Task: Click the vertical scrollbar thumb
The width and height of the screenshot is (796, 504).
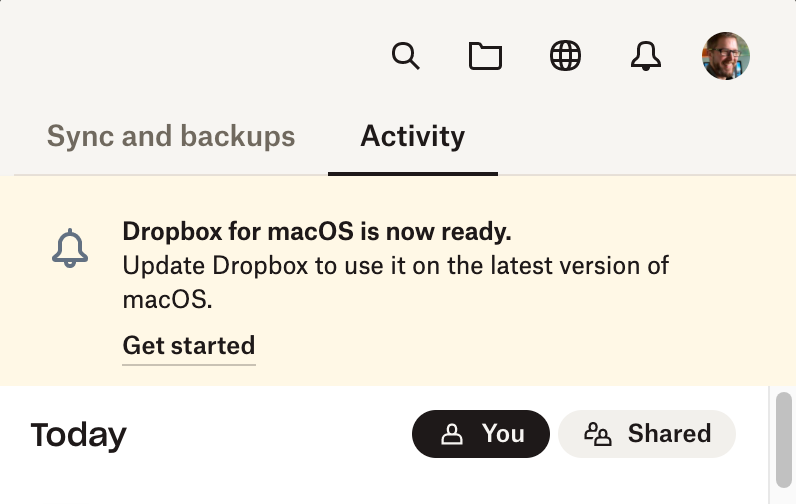Action: [784, 438]
